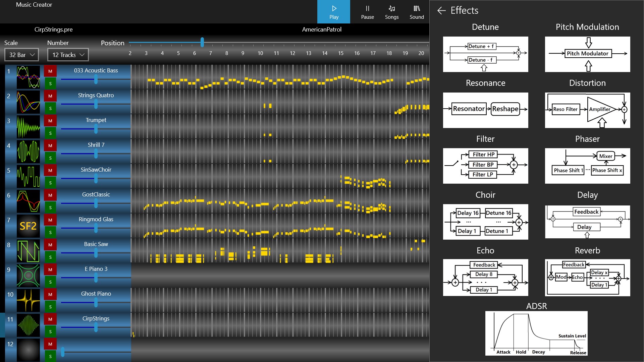Open the Basic Saw waveform icon
Screen dimensions: 644x362
click(x=28, y=251)
